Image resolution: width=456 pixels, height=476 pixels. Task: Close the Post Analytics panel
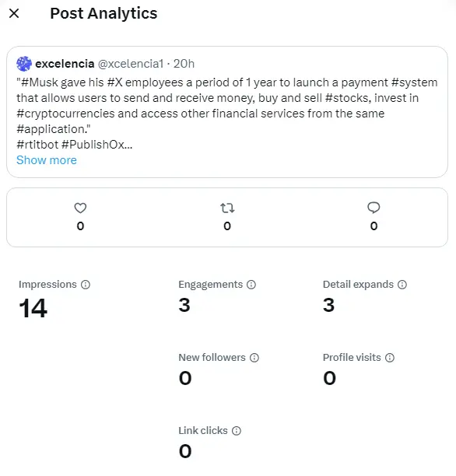14,13
